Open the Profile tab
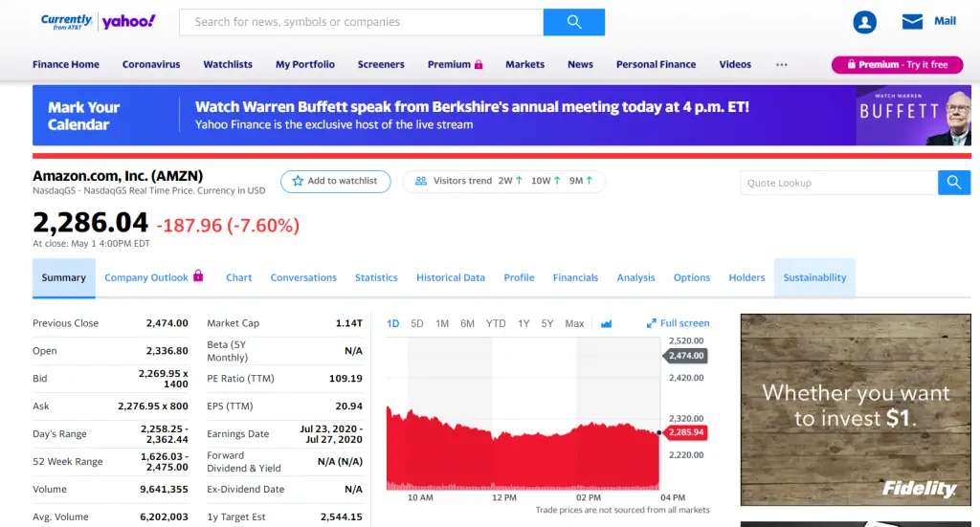This screenshot has height=527, width=980. click(519, 277)
